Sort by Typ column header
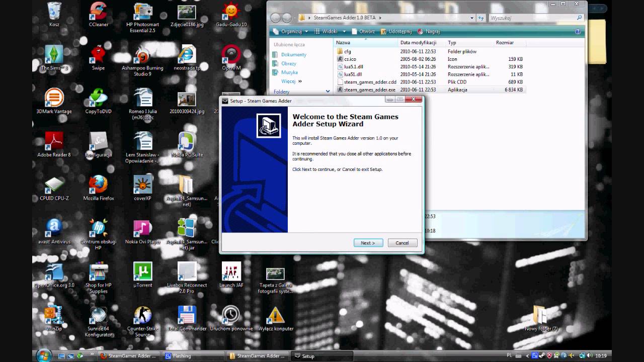Screen dimensions: 644x362 pyautogui.click(x=469, y=43)
